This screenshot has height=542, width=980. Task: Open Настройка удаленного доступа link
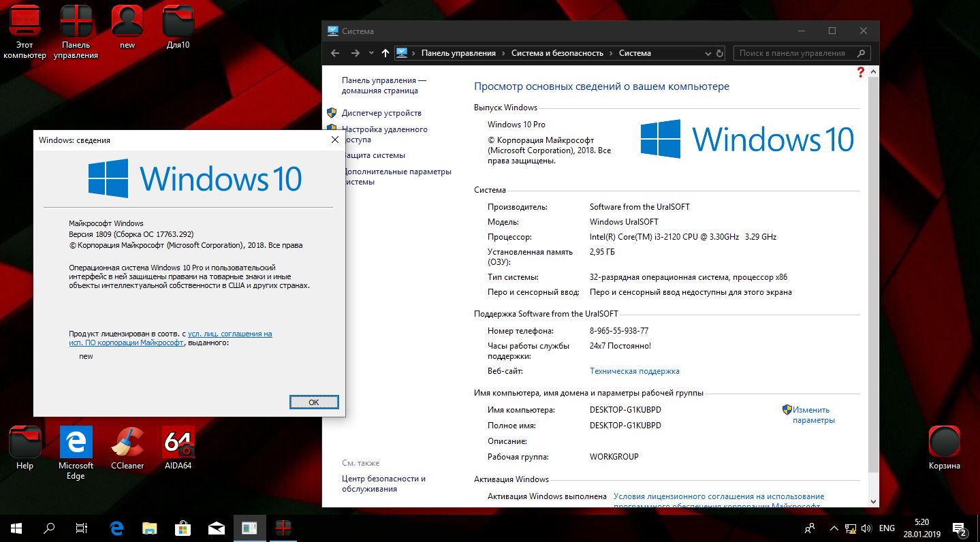385,134
